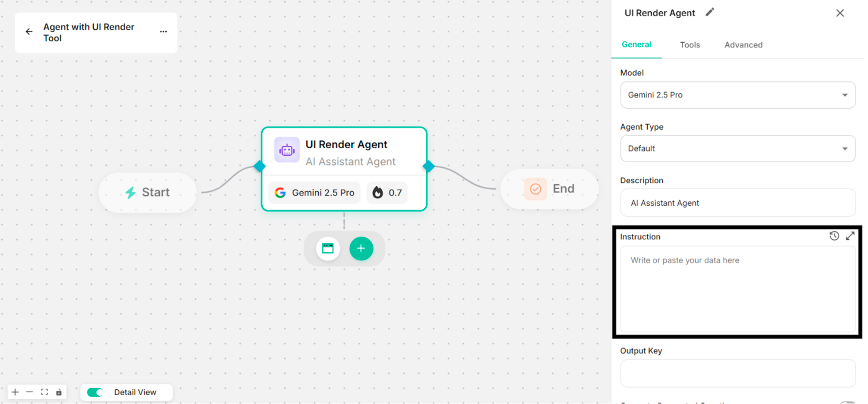
Task: Turn off the Detail View toggle
Action: tap(95, 392)
